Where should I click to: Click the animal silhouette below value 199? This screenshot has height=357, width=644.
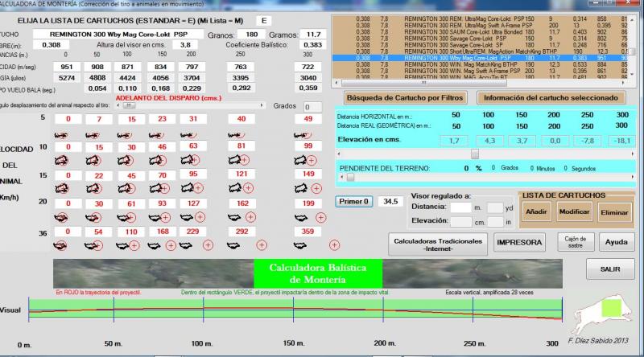point(298,217)
